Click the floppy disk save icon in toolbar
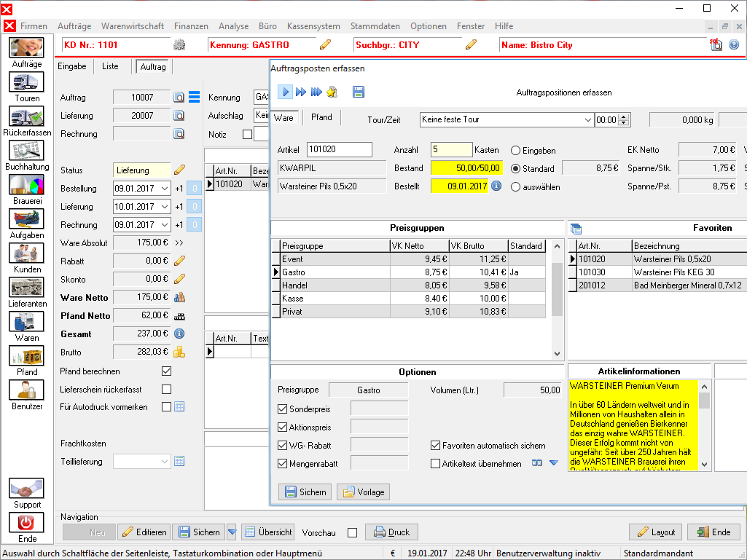This screenshot has height=560, width=747. coord(359,92)
